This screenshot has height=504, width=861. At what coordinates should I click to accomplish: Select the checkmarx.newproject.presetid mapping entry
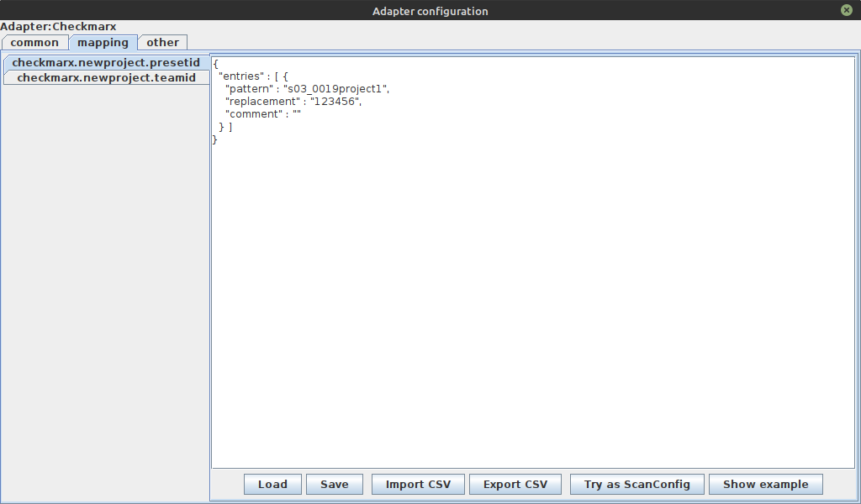tap(106, 62)
